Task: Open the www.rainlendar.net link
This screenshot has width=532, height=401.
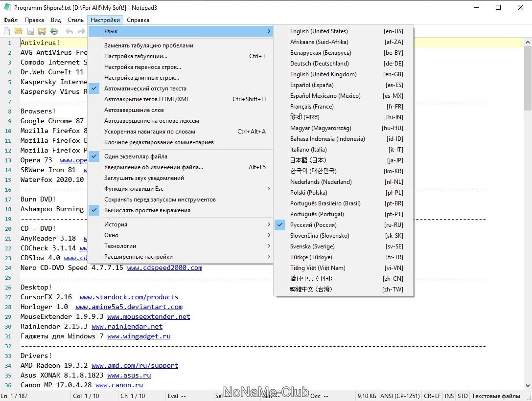Action: click(x=127, y=326)
